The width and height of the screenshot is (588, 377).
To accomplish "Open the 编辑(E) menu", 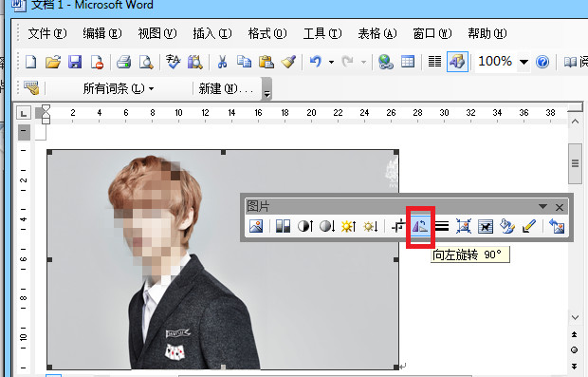I will (102, 33).
